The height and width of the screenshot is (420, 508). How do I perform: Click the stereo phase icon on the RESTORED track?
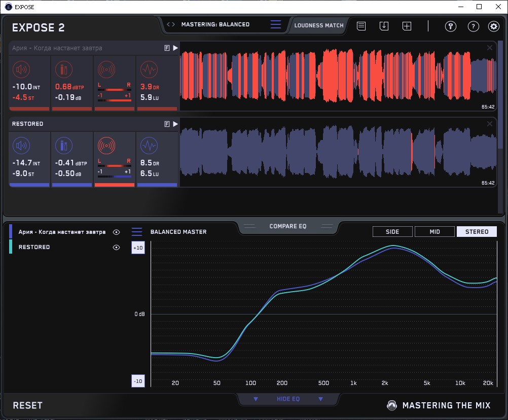106,146
